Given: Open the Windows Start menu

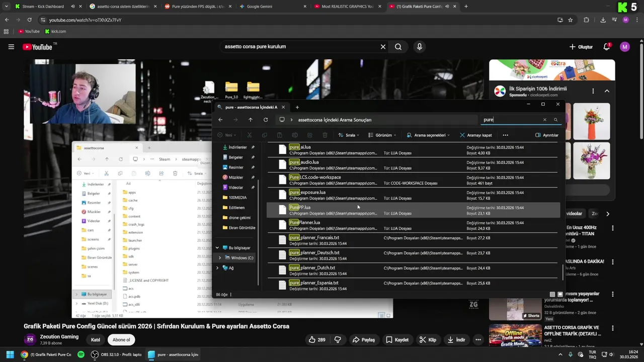Looking at the screenshot, I should point(10,354).
